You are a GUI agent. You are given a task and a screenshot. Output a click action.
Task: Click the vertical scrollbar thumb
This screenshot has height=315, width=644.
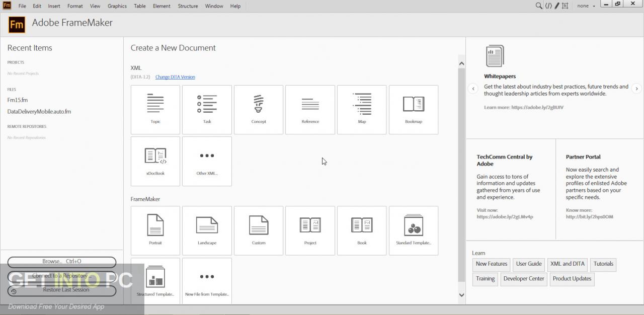coord(461,175)
